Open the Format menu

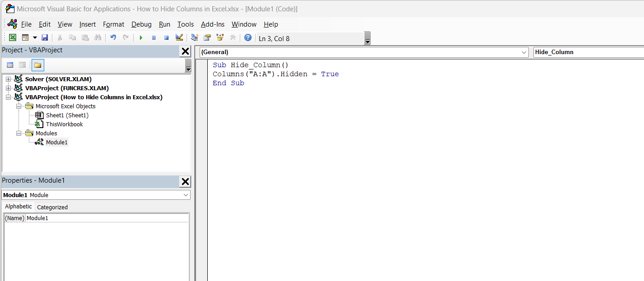(x=113, y=24)
